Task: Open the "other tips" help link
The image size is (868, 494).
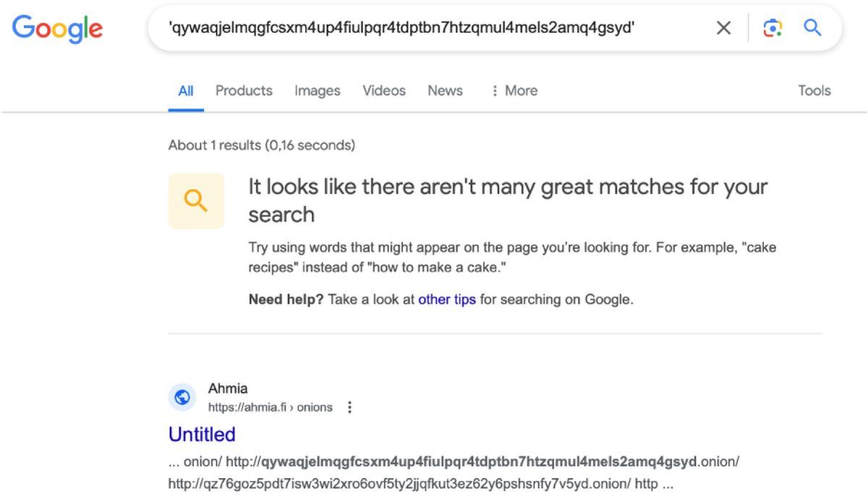Action: 446,299
